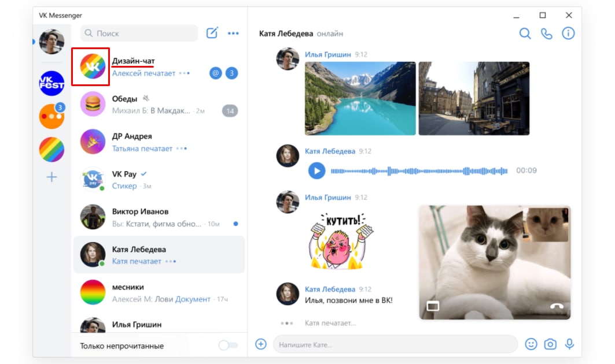Screen dimensions: 615x364
Task: Open VK Fest community in left sidebar
Action: pyautogui.click(x=51, y=83)
